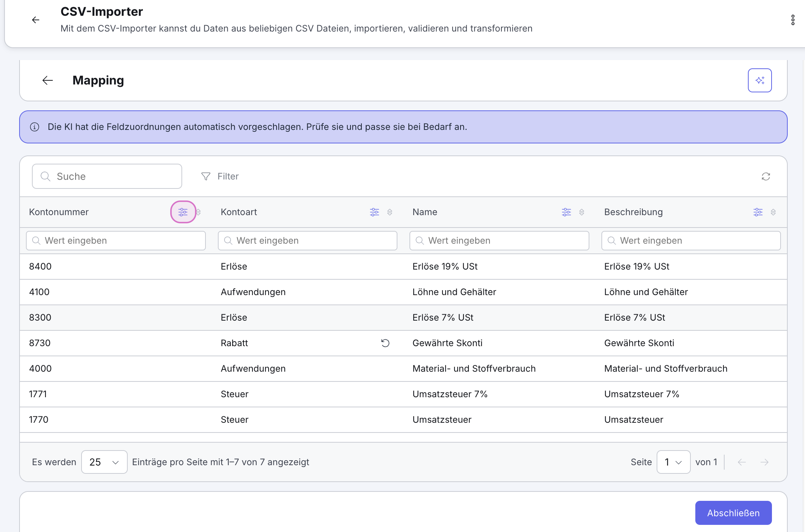Go back with the Mapping arrow

click(48, 80)
